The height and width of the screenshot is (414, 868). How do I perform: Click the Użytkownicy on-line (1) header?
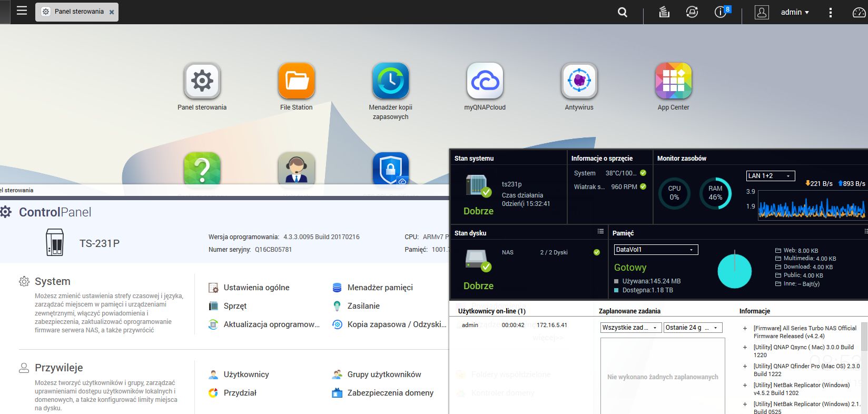pyautogui.click(x=492, y=311)
